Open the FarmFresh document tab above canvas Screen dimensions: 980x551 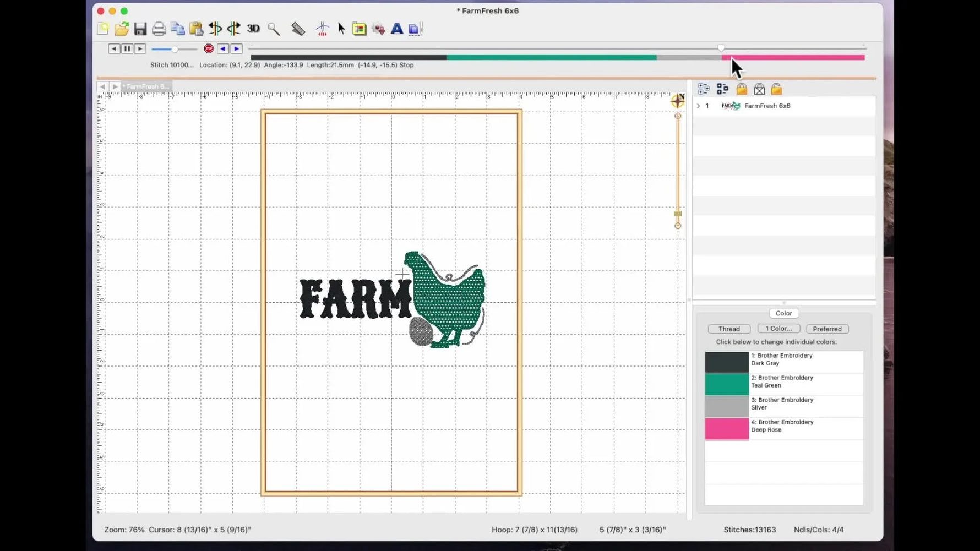(x=146, y=86)
